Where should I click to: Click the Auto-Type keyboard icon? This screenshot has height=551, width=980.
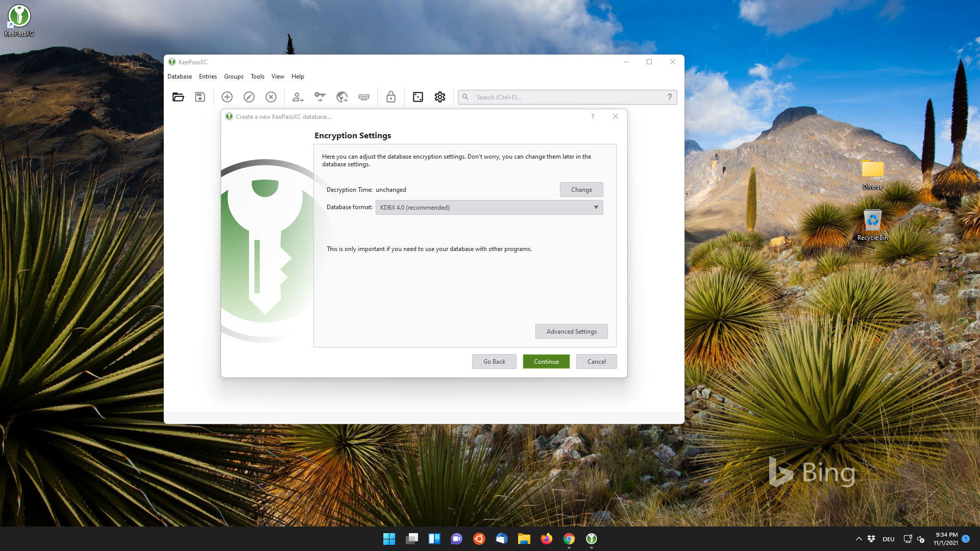(x=364, y=97)
